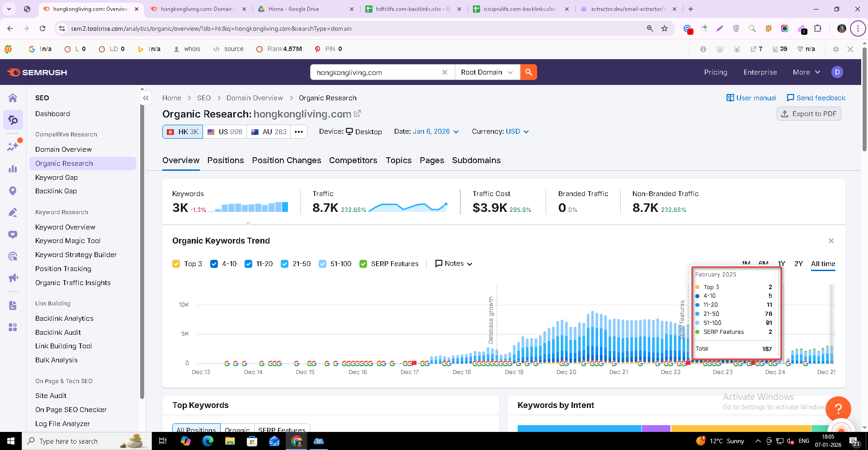Toggle the 51-100 positions checkbox

[322, 264]
